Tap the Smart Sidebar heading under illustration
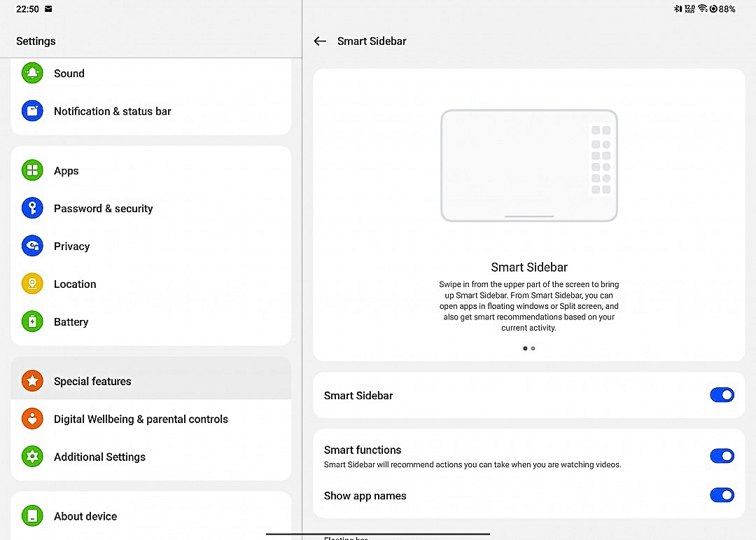Image resolution: width=756 pixels, height=540 pixels. [529, 267]
